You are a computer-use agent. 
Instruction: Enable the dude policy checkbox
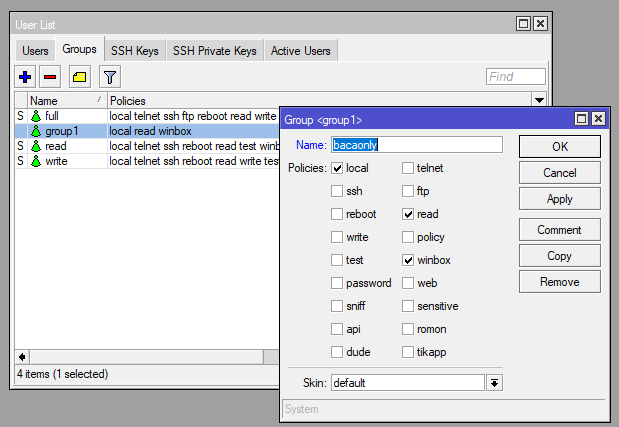tap(337, 352)
